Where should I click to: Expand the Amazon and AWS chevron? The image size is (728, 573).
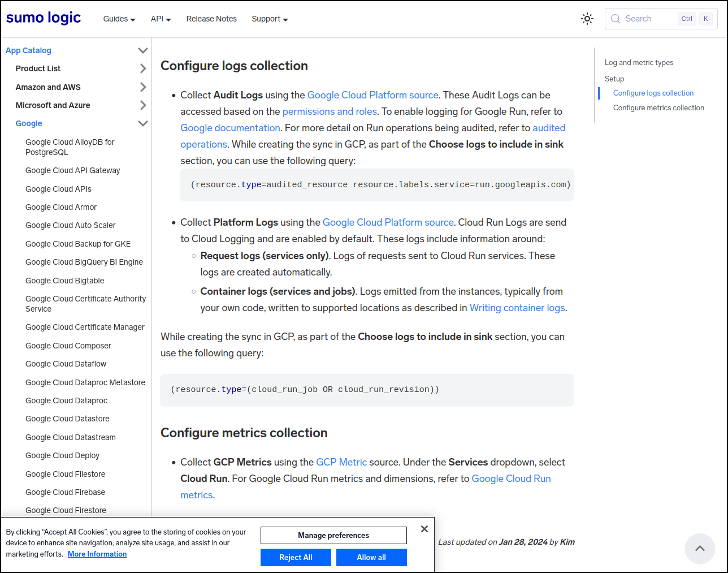(142, 87)
